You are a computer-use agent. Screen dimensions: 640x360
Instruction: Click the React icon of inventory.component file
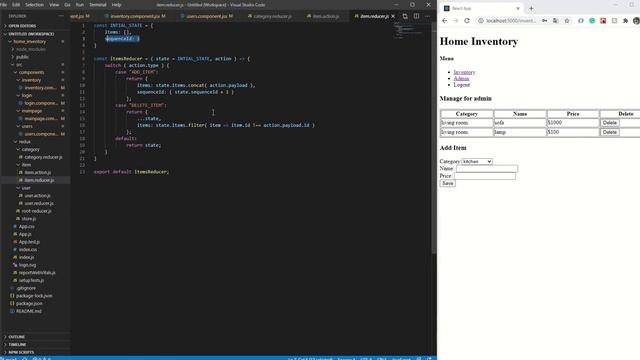click(x=21, y=88)
